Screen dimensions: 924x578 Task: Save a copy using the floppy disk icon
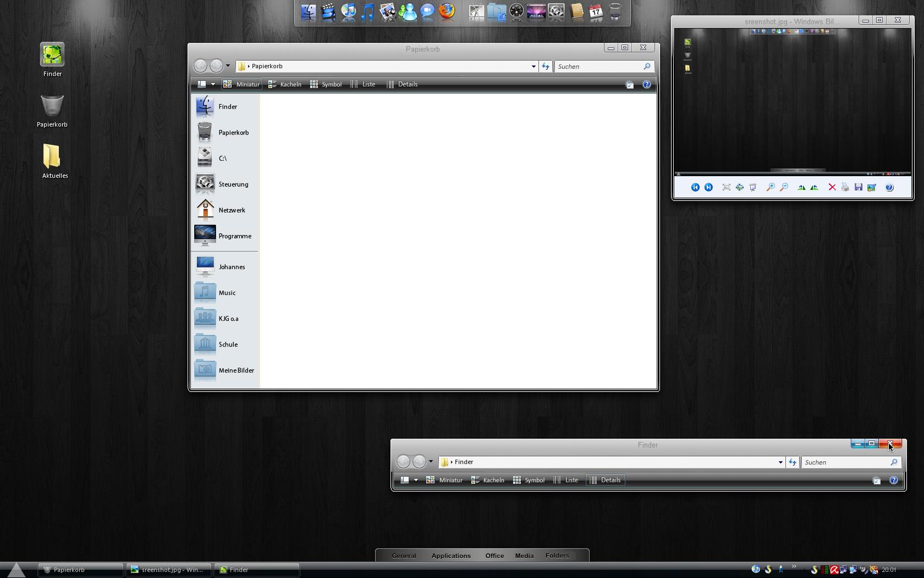click(859, 188)
